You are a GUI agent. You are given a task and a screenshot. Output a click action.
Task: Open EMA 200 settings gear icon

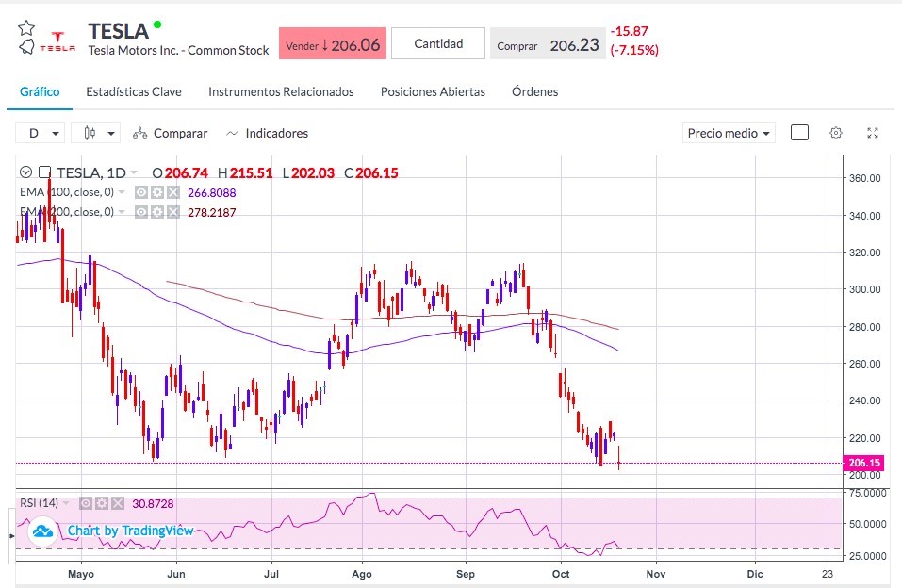(x=157, y=212)
